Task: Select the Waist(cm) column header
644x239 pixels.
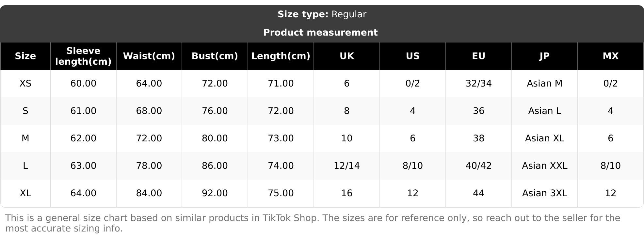Action: [x=149, y=56]
